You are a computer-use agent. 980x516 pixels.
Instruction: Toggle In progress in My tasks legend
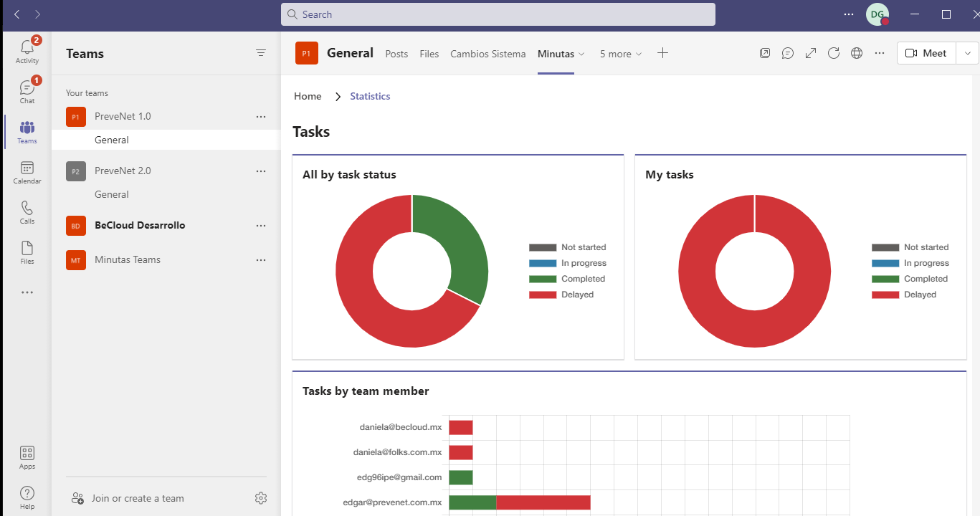point(910,263)
